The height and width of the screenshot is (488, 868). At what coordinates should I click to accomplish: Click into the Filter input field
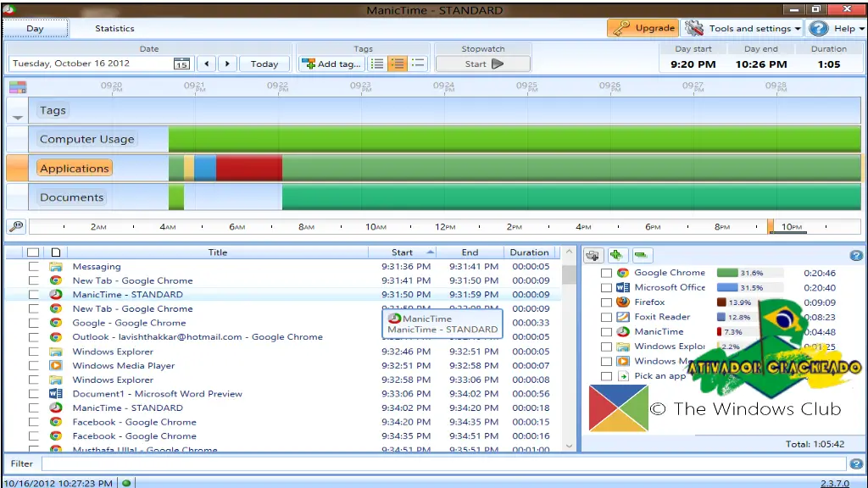click(444, 463)
